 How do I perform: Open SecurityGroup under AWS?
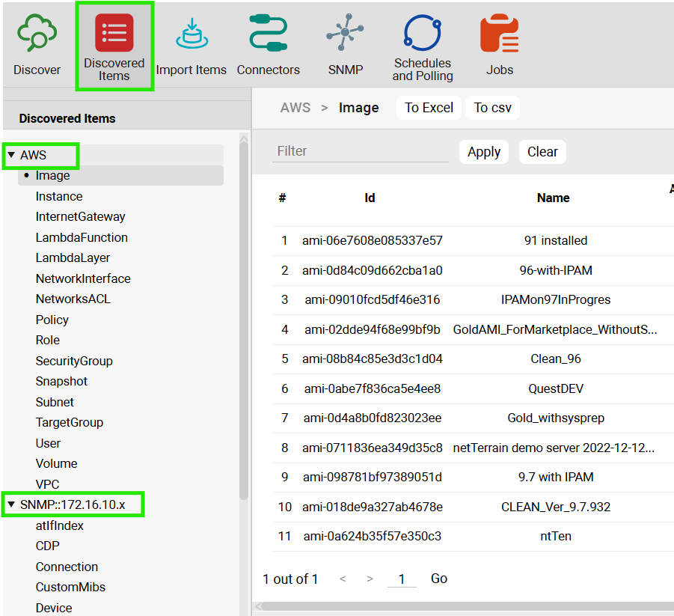click(74, 361)
